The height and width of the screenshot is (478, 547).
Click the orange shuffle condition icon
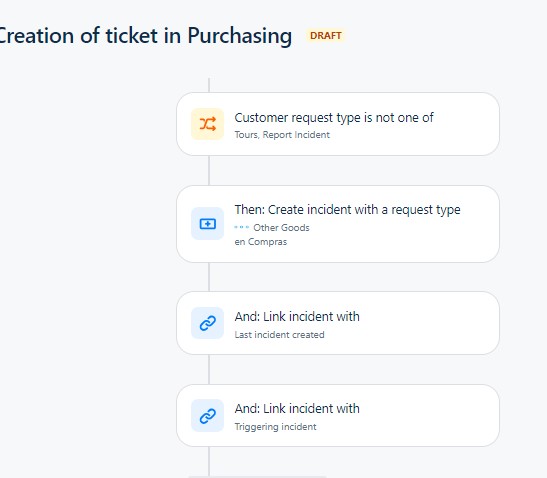click(207, 124)
